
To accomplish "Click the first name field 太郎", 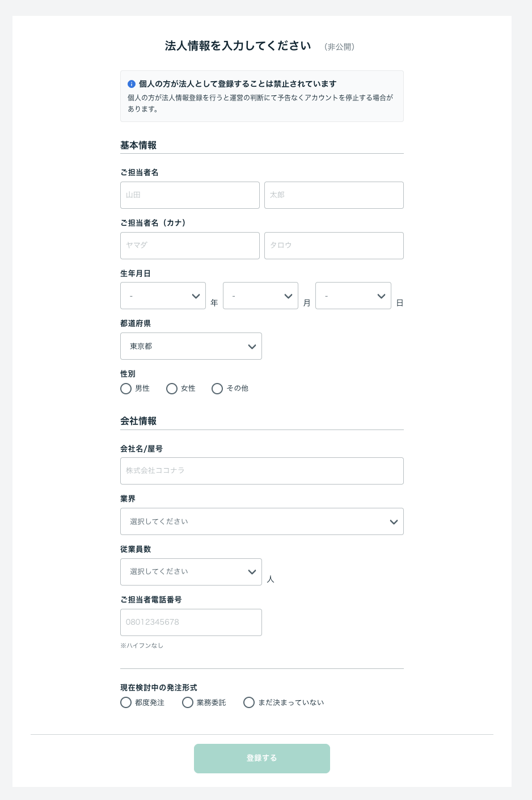I will 334,195.
